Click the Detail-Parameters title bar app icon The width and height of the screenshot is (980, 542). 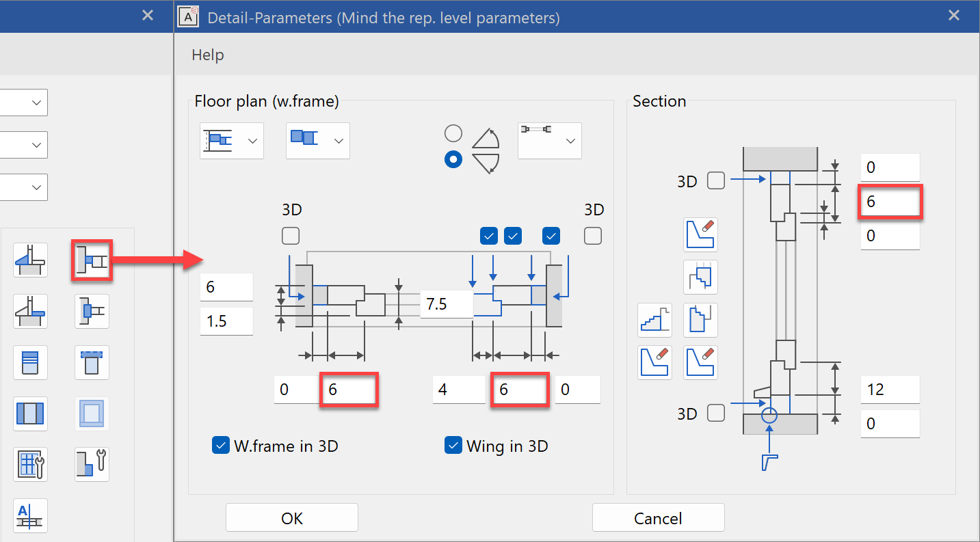click(188, 16)
